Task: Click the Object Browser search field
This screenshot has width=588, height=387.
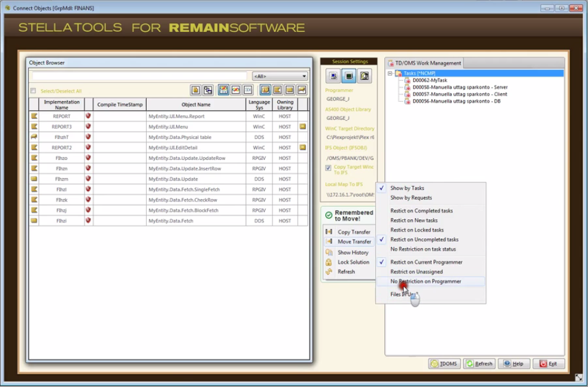Action: pos(138,77)
